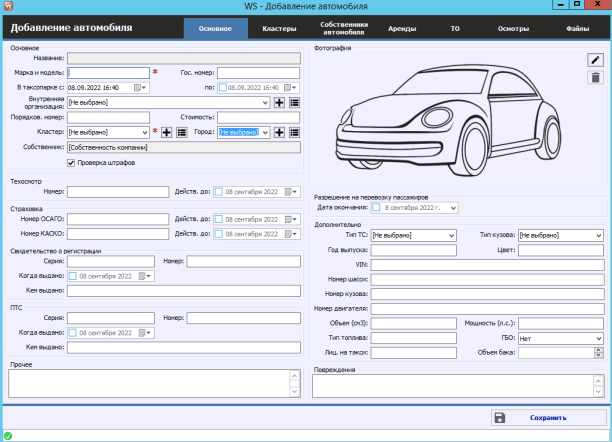
Task: Open the cluster list icon
Action: (181, 132)
